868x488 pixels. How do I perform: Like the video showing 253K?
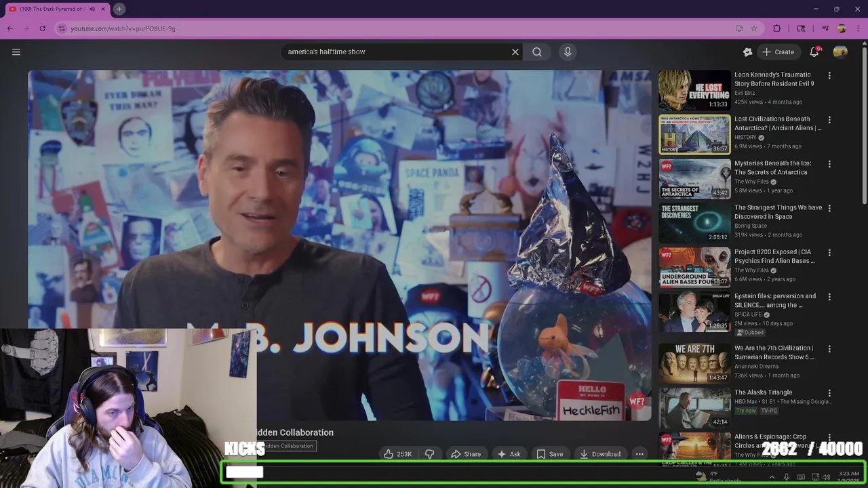398,454
